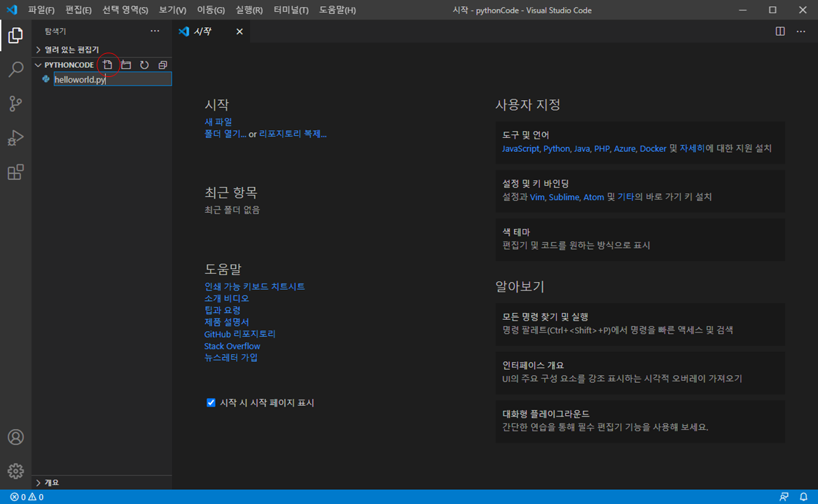Open the Manage gear icon
This screenshot has width=818, height=504.
pyautogui.click(x=15, y=471)
